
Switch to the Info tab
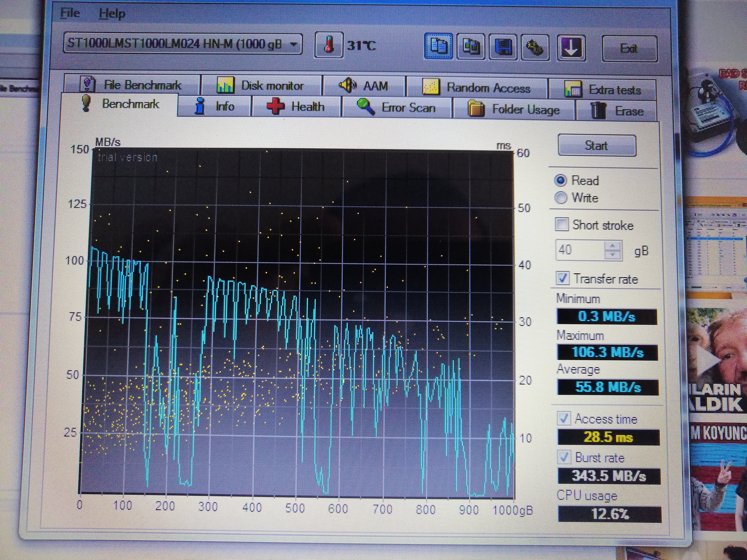(214, 106)
